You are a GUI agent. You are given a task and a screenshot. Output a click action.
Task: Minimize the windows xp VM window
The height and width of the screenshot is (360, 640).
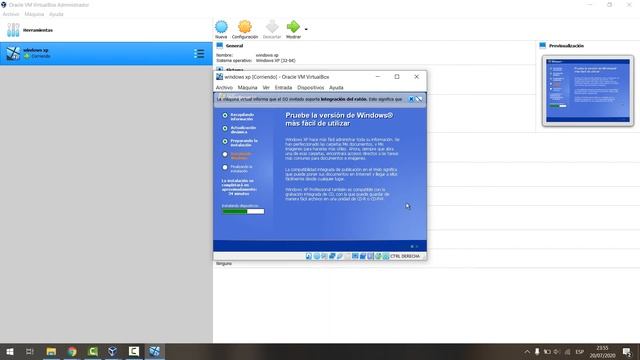coord(378,76)
